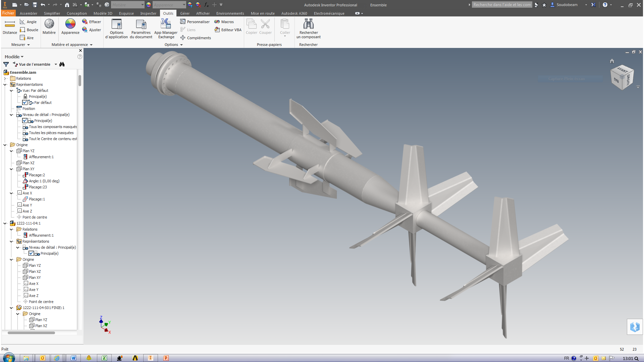The height and width of the screenshot is (362, 644).
Task: Click the filter funnel icon in the browser
Action: pos(6,64)
